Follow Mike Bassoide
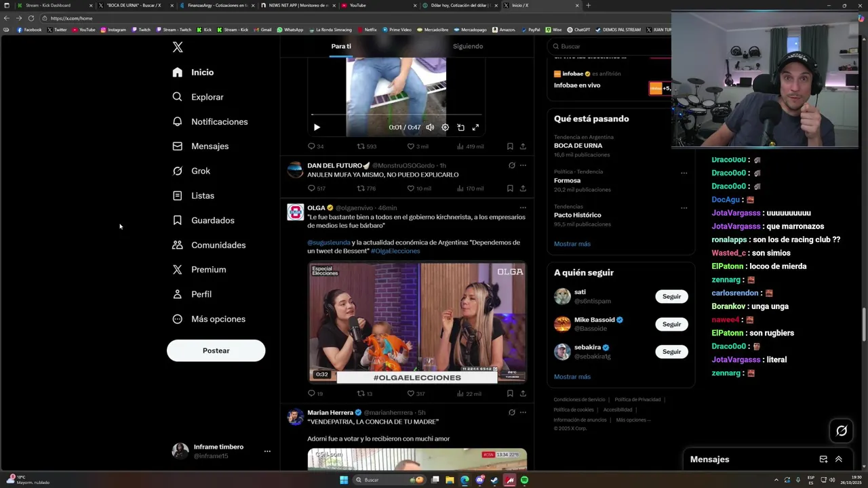 click(x=671, y=324)
